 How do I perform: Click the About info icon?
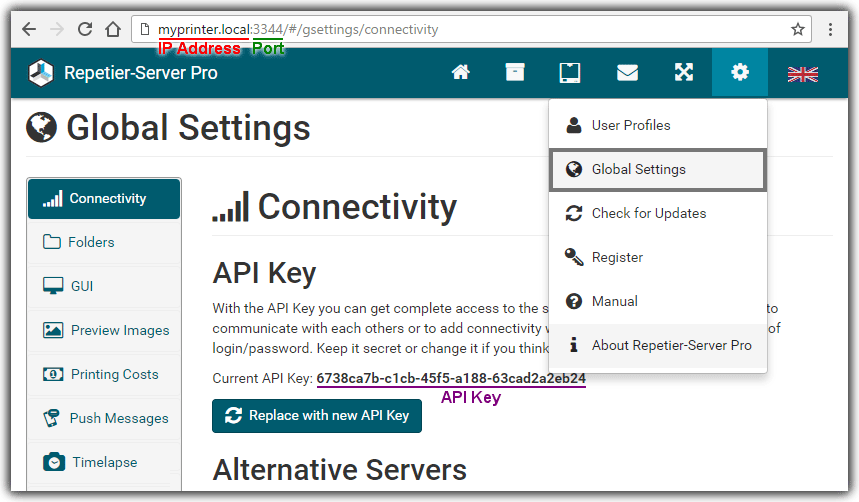click(574, 345)
